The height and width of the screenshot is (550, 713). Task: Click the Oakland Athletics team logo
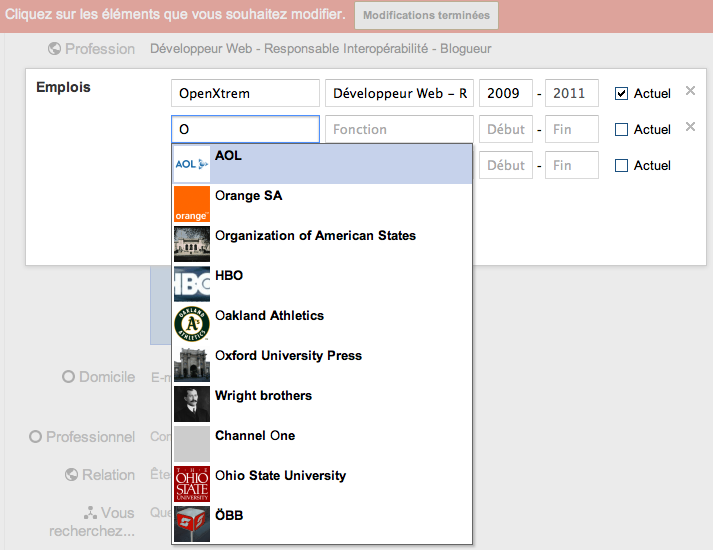pyautogui.click(x=191, y=324)
